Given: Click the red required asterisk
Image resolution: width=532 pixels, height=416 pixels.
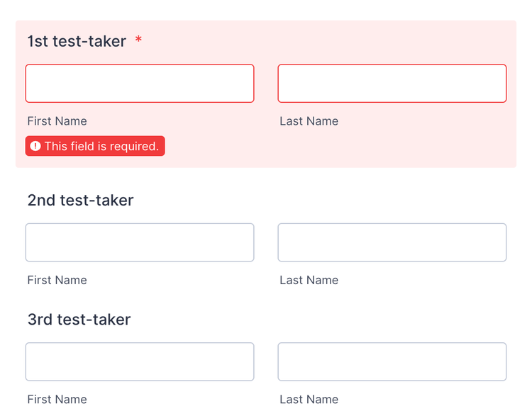Looking at the screenshot, I should pos(138,41).
